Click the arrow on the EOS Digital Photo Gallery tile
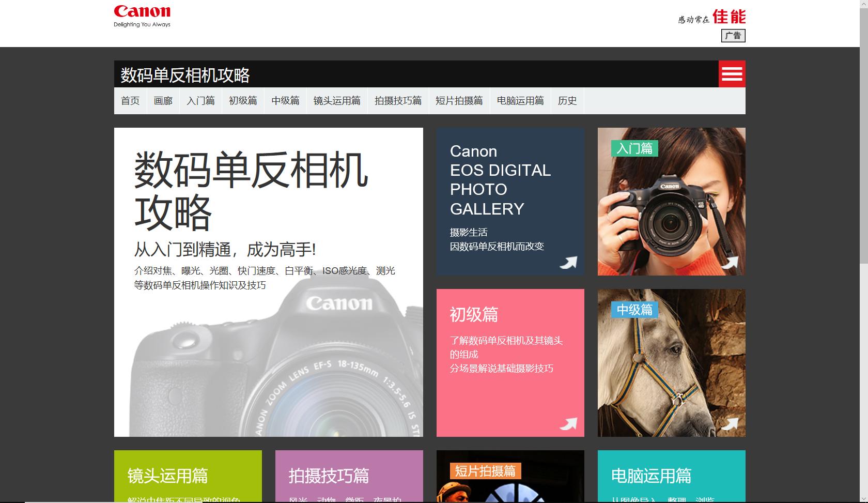Screen dimensions: 868x503 568,263
